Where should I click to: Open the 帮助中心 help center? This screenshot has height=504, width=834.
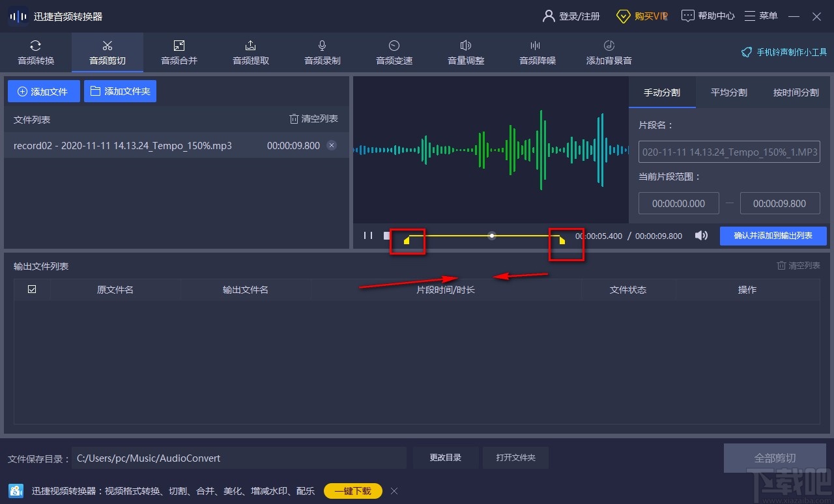pyautogui.click(x=708, y=16)
